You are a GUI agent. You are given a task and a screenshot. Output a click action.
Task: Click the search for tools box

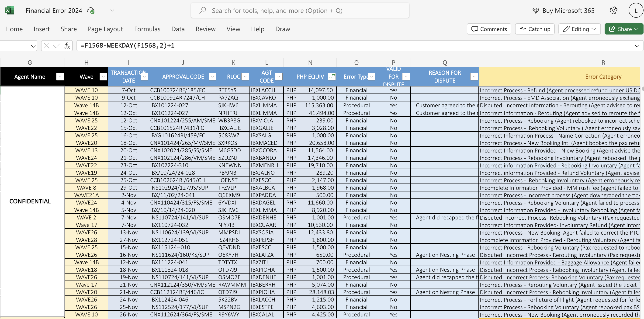click(x=300, y=10)
